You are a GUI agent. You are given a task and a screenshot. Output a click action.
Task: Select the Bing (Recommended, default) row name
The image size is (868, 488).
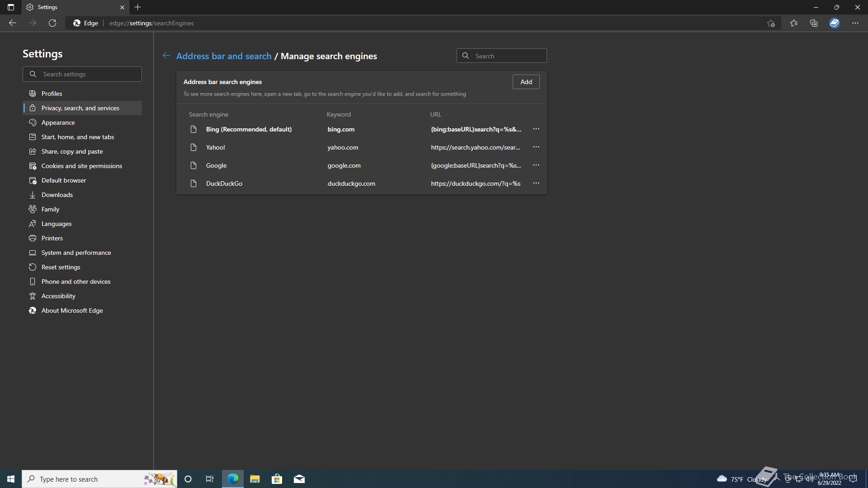click(249, 129)
